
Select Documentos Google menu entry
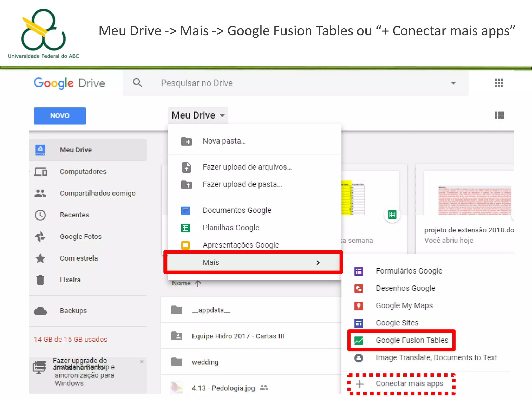[255, 210]
